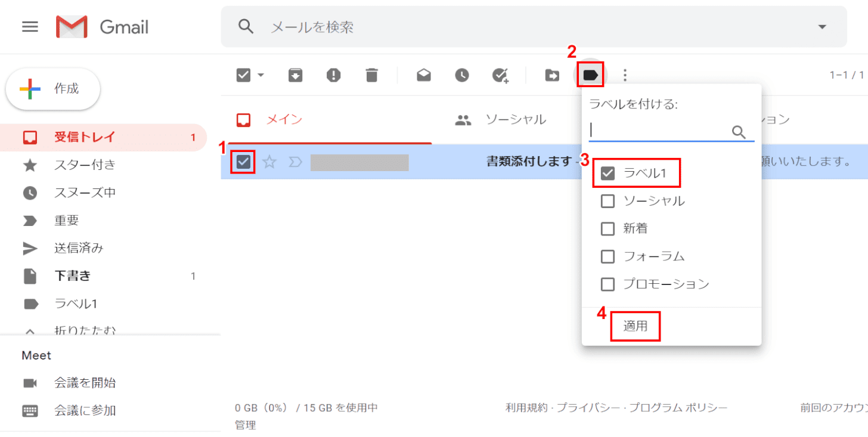Click the Add to Tasks icon
The image size is (868, 437).
500,75
